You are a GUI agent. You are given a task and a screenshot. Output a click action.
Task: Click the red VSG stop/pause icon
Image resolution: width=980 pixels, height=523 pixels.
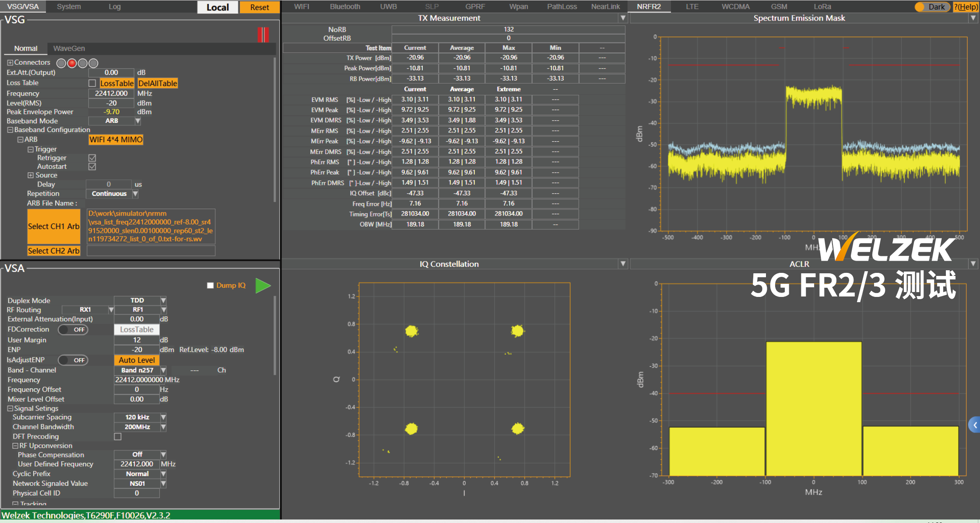pos(263,35)
